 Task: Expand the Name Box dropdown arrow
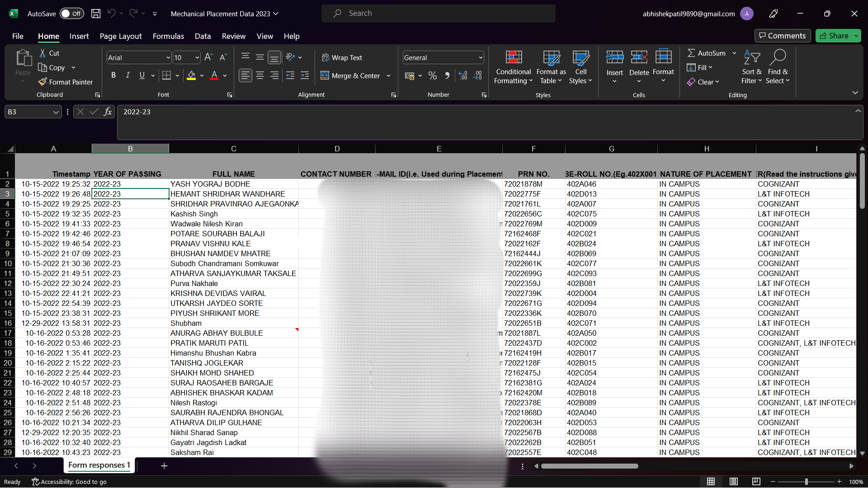tap(56, 112)
